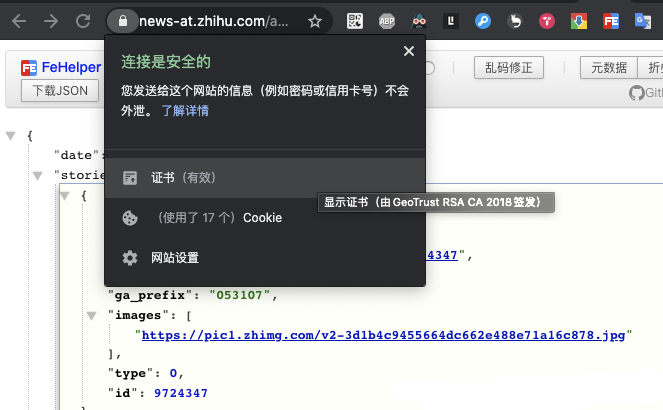Open the black L extension icon
Screen dimensions: 663x410
451,21
